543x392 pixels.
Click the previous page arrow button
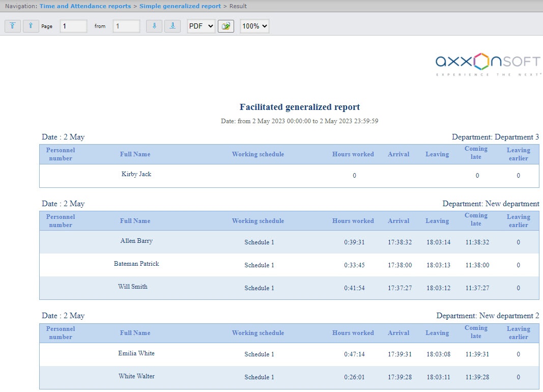31,26
